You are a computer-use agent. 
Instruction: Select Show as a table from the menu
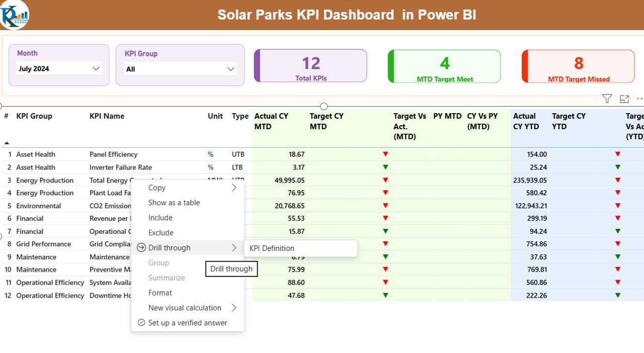174,202
